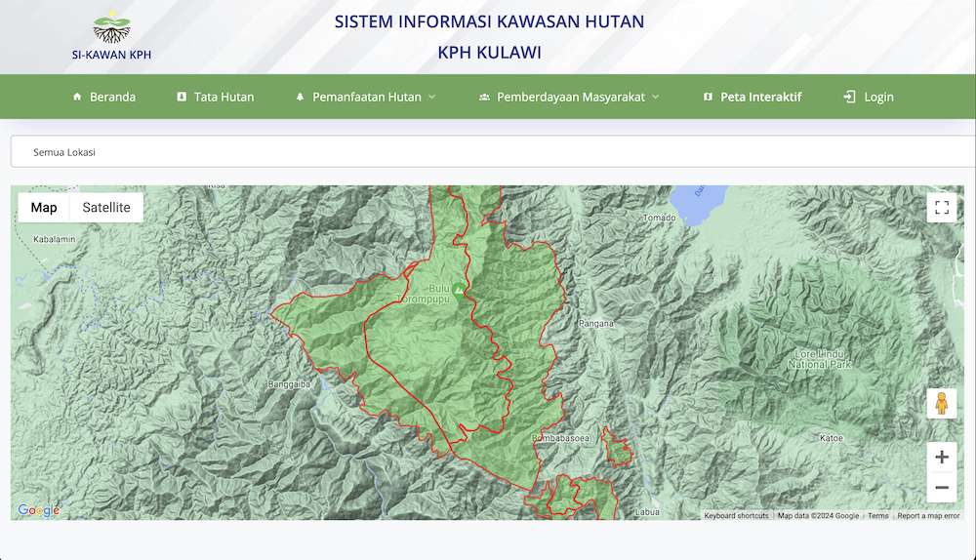Click the Login arrow icon
Screen dimensions: 976x560
tap(849, 97)
